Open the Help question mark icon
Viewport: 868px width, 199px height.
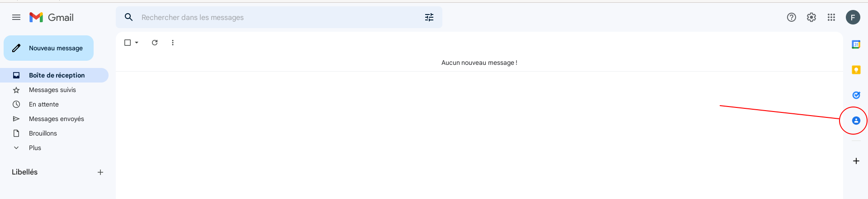click(x=792, y=17)
